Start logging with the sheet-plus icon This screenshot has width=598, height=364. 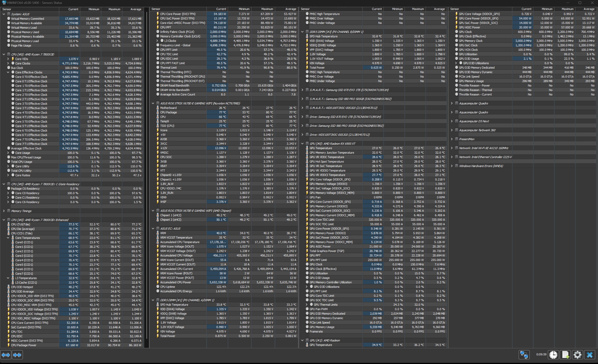point(565,355)
